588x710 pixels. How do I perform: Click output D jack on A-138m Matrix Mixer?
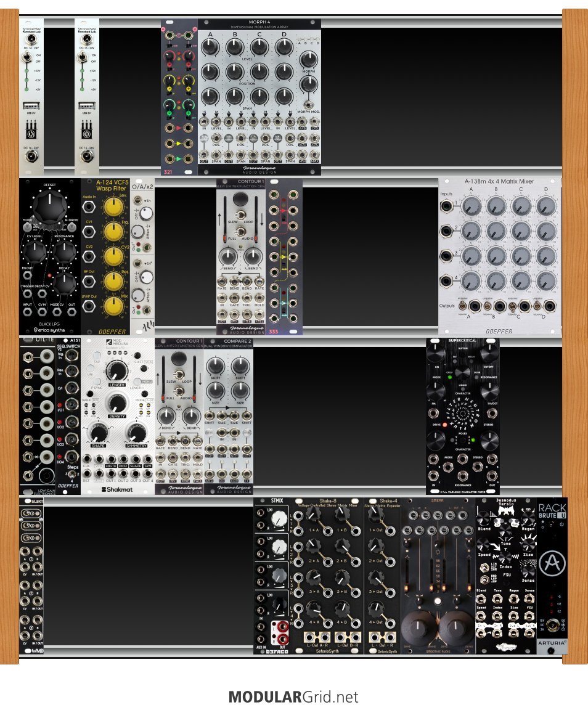(x=550, y=306)
